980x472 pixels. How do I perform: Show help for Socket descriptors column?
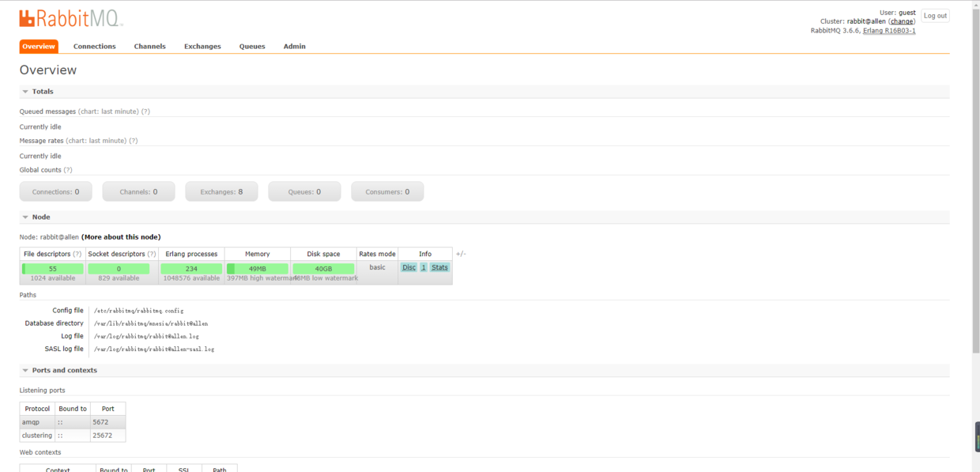pos(152,254)
